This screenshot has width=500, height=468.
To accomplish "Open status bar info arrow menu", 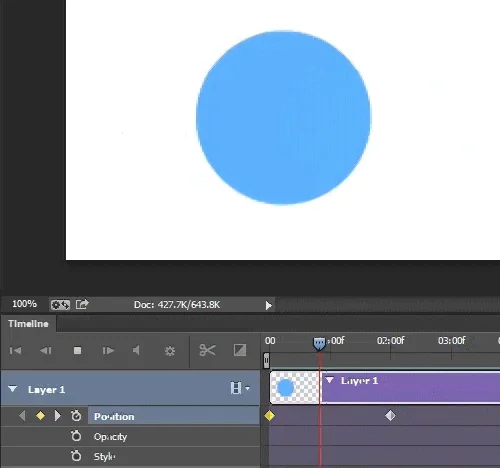I will 269,305.
